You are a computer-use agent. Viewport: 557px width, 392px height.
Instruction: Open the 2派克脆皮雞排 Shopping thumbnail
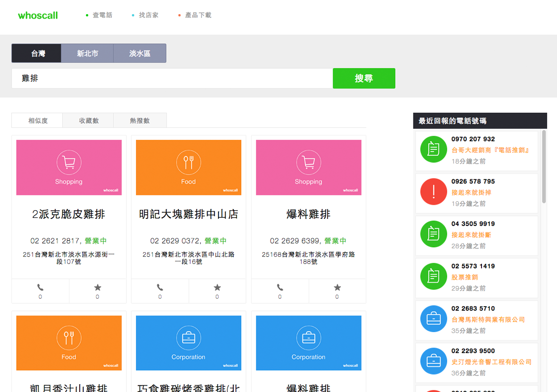69,167
